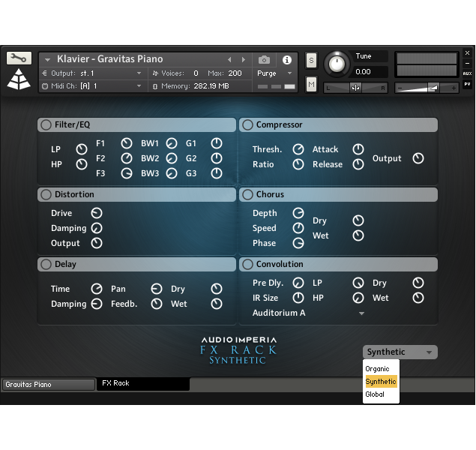Open the Purge dropdown menu
The height and width of the screenshot is (450, 476).
pyautogui.click(x=289, y=73)
